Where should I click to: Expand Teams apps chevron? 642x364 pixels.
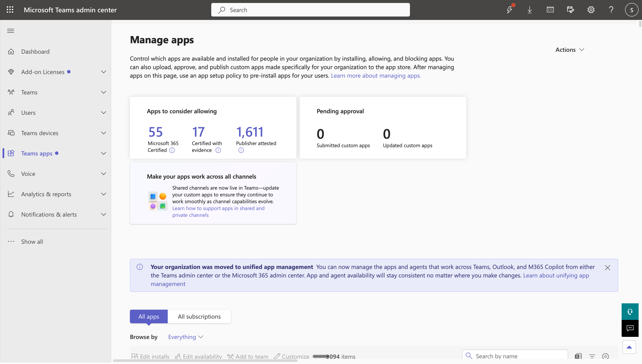tap(103, 153)
